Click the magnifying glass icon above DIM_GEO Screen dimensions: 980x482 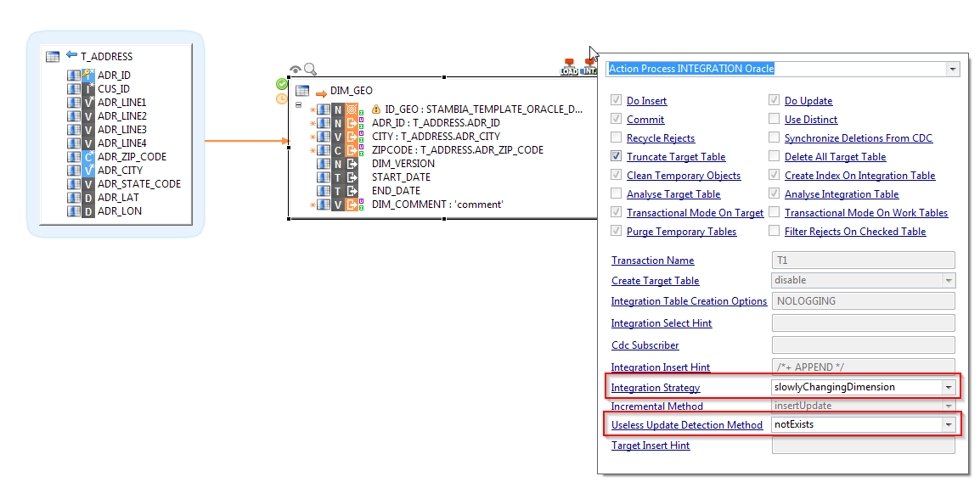(x=310, y=70)
